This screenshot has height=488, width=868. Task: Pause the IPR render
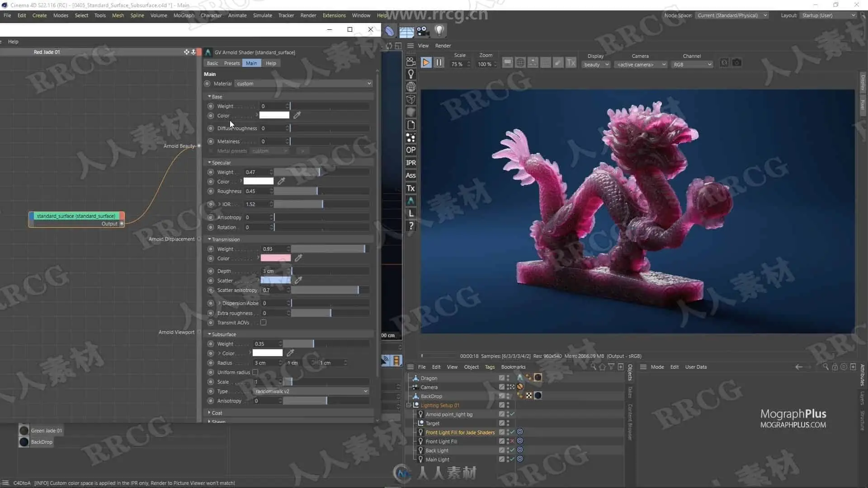pos(439,63)
